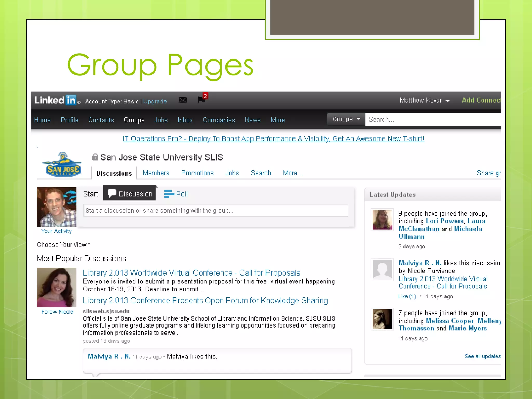The height and width of the screenshot is (399, 532).
Task: Open the Companies menu
Action: [219, 120]
